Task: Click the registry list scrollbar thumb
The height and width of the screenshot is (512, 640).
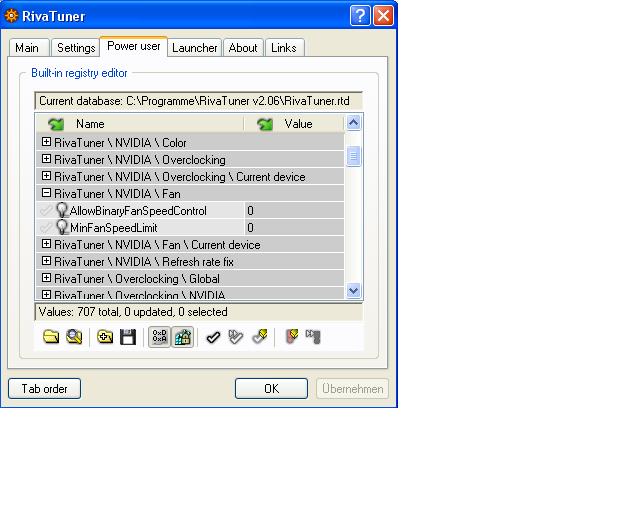Action: tap(353, 156)
